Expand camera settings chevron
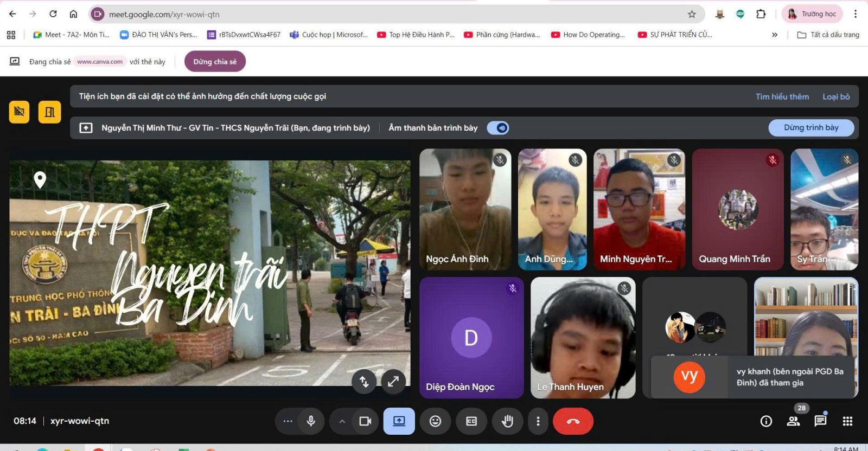This screenshot has width=868, height=451. click(342, 421)
